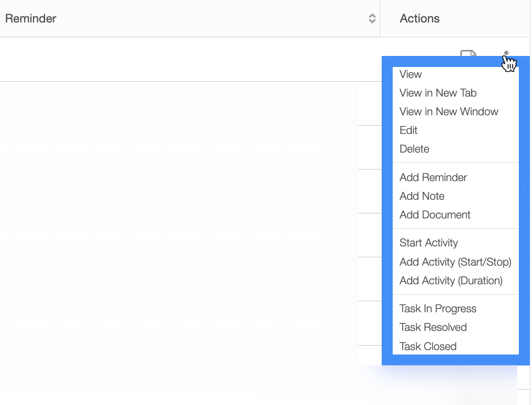Select Add Activity (Start/Stop)
This screenshot has height=405, width=532.
[456, 262]
